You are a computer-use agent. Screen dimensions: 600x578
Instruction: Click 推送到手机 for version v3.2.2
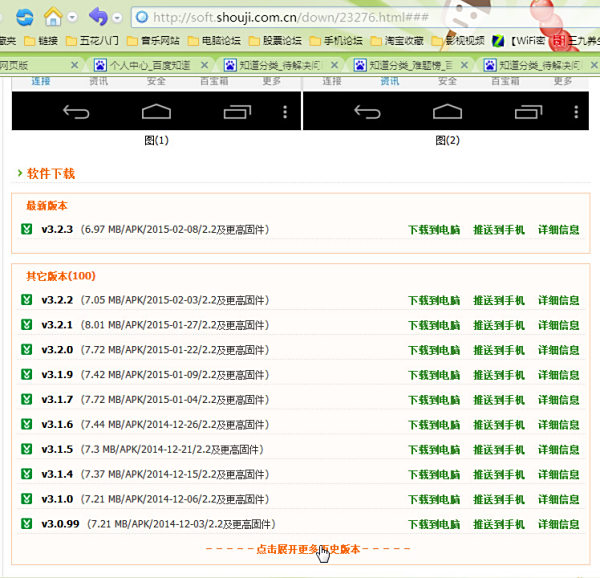(x=499, y=300)
